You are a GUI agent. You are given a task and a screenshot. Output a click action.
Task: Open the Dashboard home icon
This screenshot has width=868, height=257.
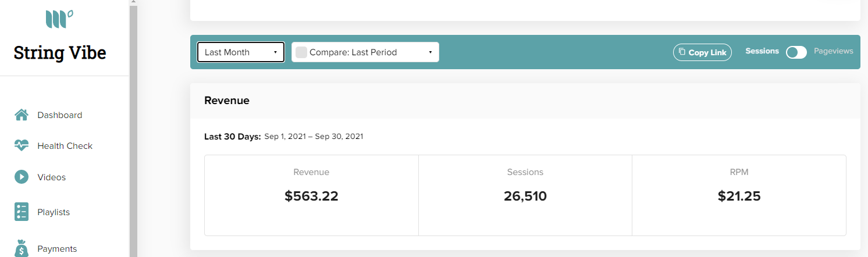[x=22, y=115]
